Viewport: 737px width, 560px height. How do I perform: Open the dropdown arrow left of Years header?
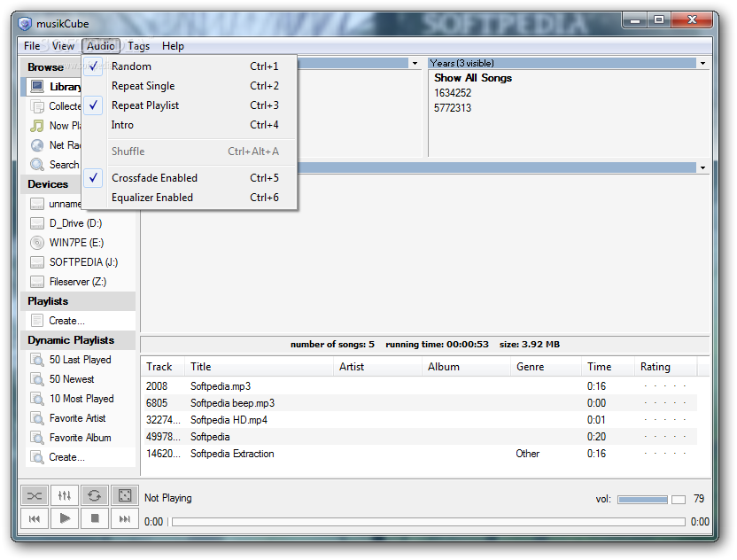415,63
